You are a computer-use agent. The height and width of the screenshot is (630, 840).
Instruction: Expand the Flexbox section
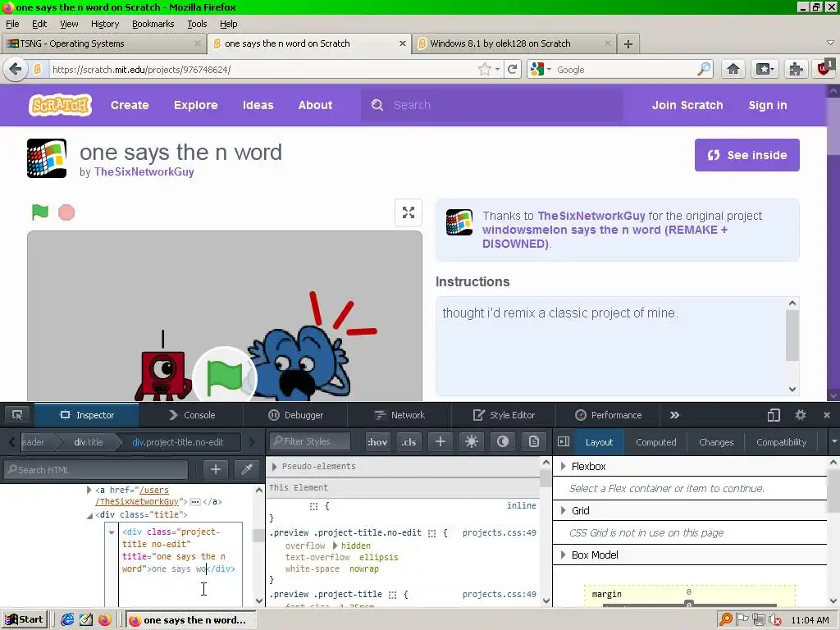pos(563,467)
